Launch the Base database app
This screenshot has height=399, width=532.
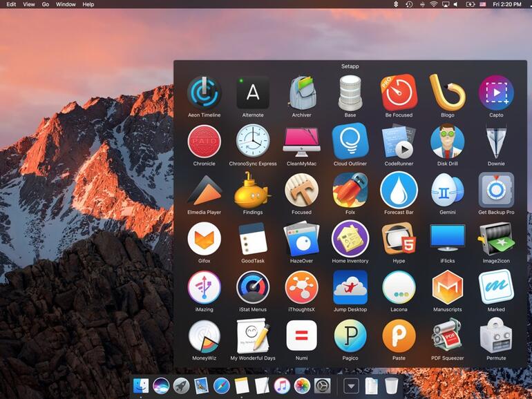point(350,93)
